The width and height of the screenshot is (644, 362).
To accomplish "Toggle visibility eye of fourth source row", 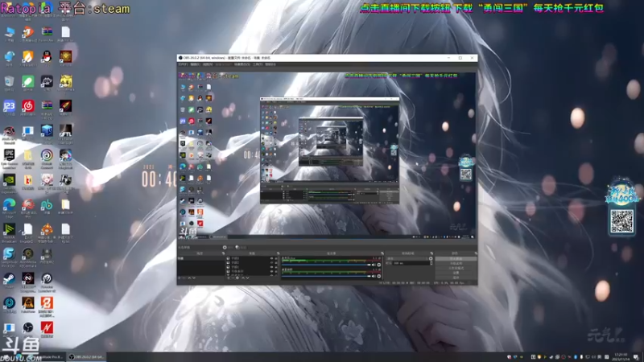I will (x=271, y=271).
